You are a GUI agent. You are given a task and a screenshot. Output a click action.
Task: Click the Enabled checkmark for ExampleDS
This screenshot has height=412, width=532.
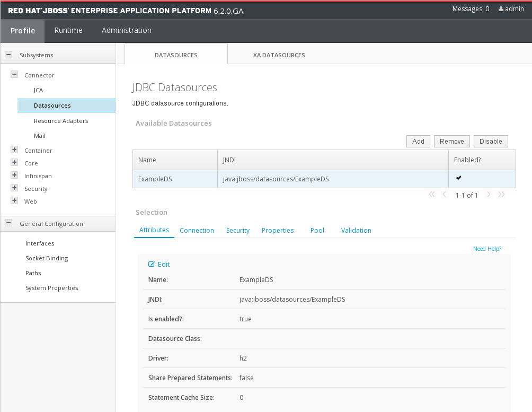click(x=459, y=178)
